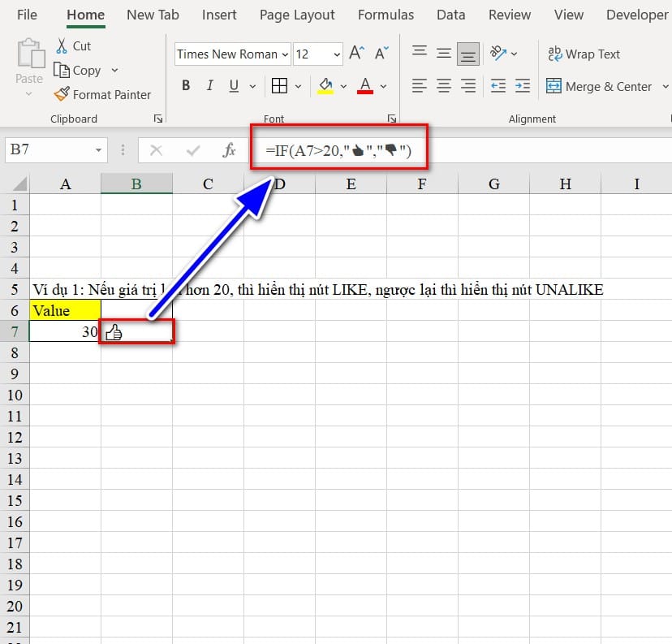Open the font size 12 dropdown
This screenshot has width=672, height=644.
tap(338, 54)
